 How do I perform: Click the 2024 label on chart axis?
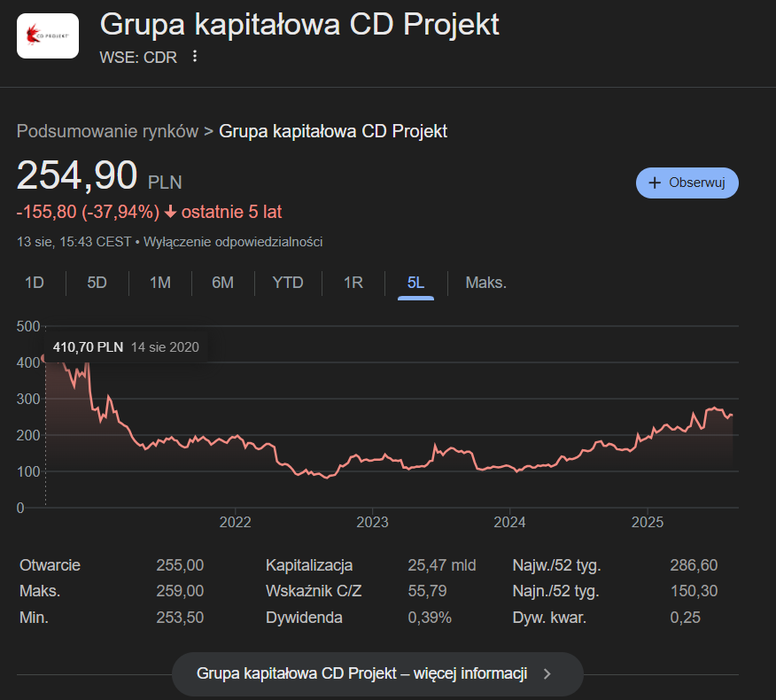509,522
